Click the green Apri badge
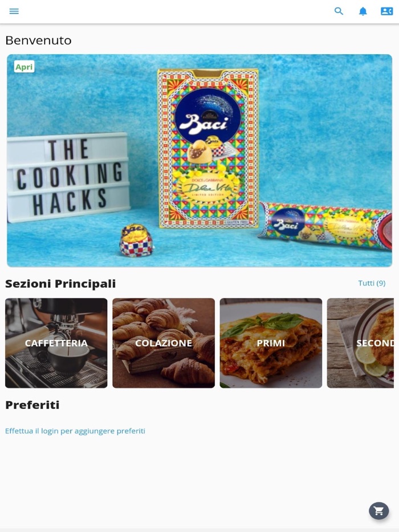This screenshot has width=399, height=532. (24, 67)
